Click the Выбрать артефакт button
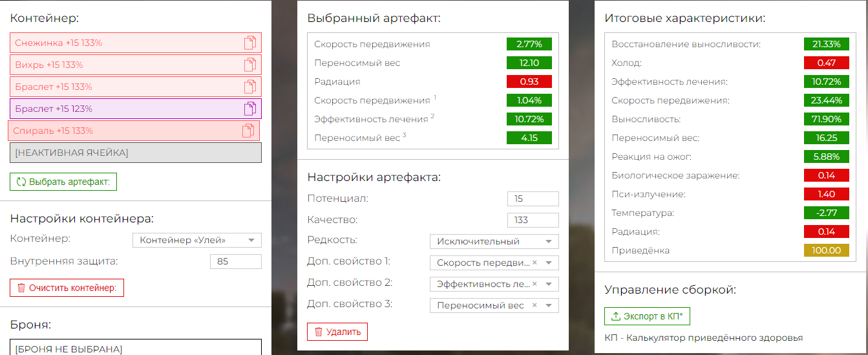868x355 pixels. pos(63,182)
